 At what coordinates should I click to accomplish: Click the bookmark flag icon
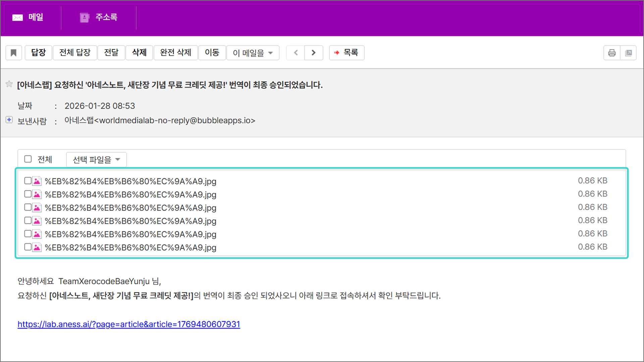(14, 53)
